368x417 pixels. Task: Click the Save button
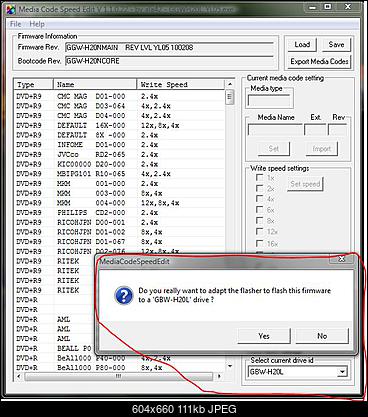pyautogui.click(x=336, y=45)
